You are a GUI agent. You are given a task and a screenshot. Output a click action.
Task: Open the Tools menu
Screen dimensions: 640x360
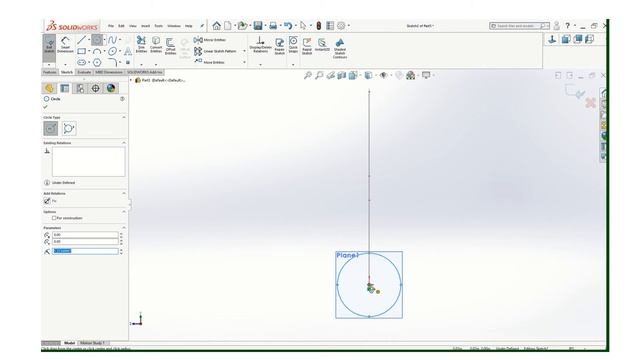(x=158, y=26)
